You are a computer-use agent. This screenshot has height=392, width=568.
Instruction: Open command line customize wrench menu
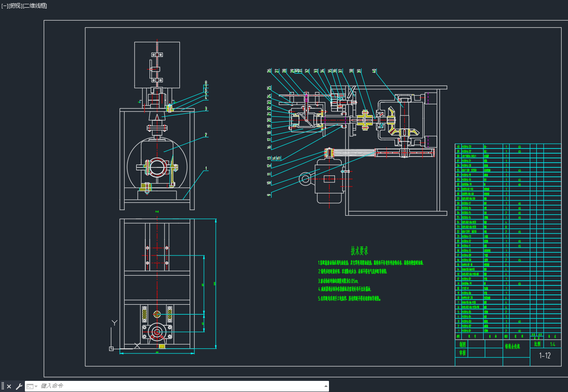tap(19, 386)
